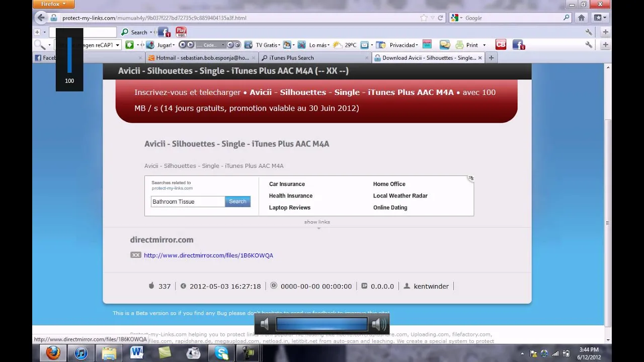Expand the Print dropdown arrow
Screen dimensions: 644x362
(x=484, y=45)
